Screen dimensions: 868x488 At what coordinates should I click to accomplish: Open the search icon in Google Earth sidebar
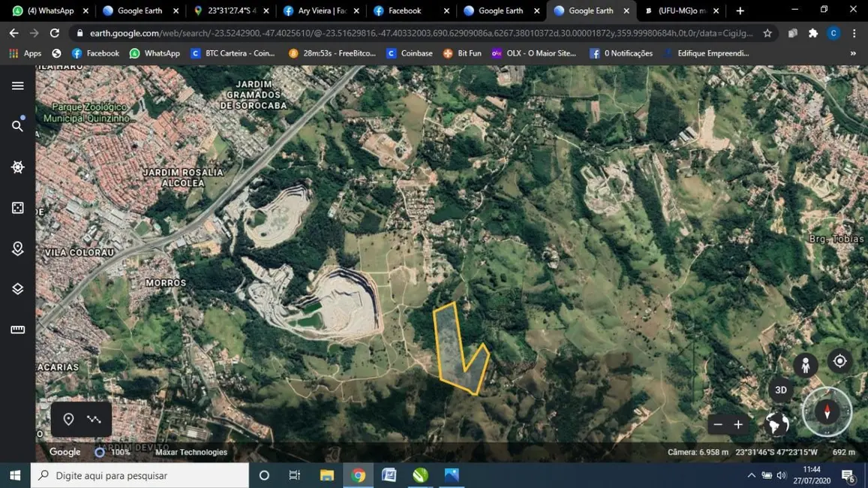coord(17,125)
